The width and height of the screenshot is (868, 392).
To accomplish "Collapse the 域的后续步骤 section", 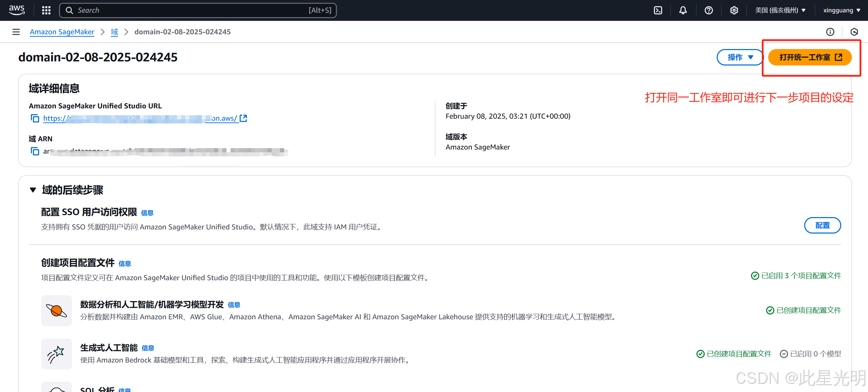I will (x=33, y=190).
